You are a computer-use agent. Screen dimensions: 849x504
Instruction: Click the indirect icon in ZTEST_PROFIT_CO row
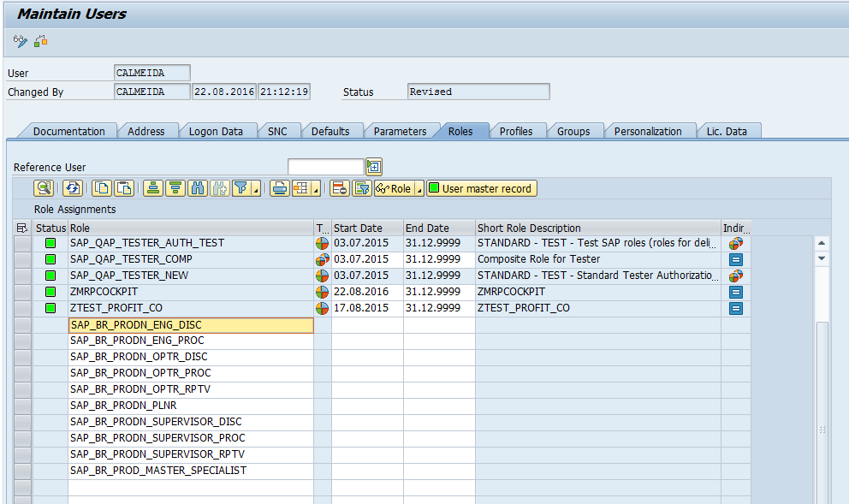click(736, 308)
